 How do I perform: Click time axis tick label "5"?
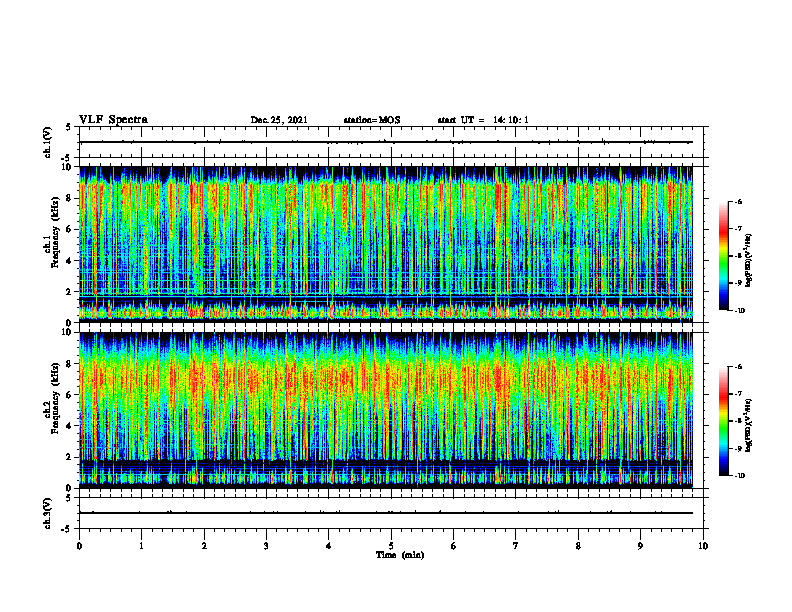click(391, 546)
